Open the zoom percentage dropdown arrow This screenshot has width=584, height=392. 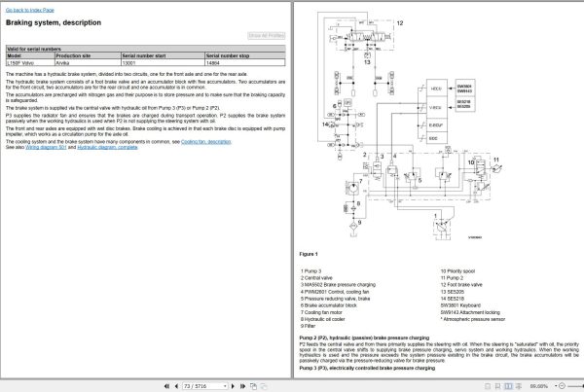pos(556,386)
